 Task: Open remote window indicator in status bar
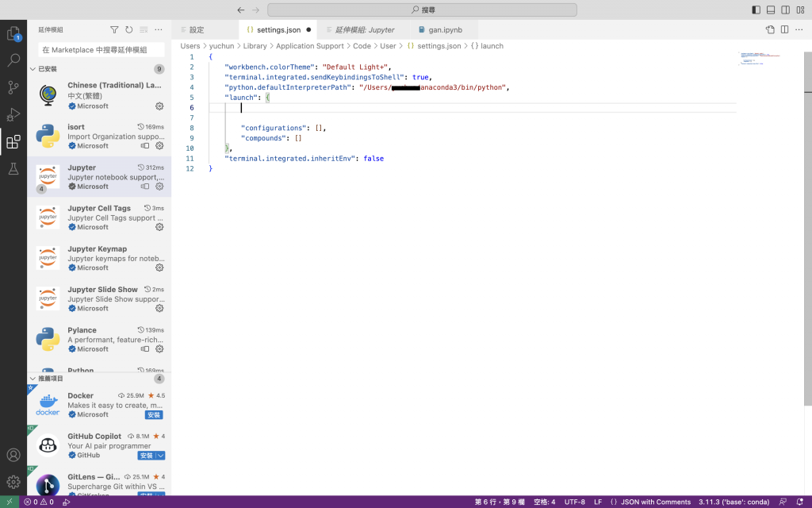point(10,502)
